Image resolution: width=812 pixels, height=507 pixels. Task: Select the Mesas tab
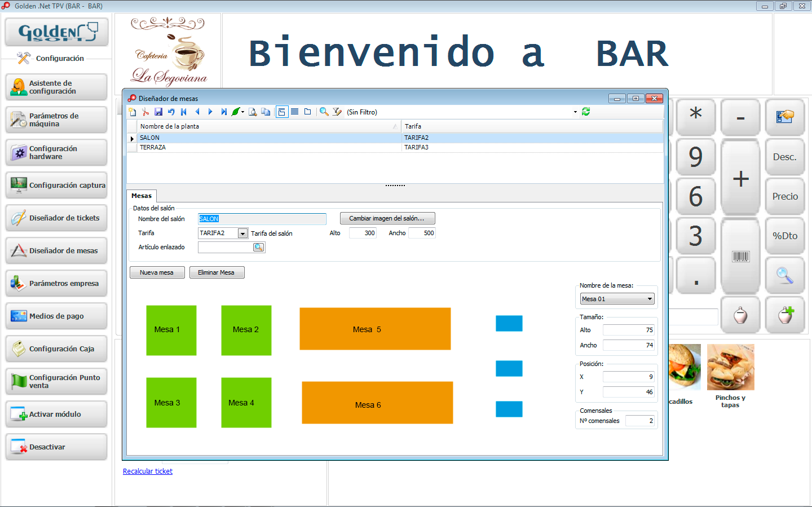(142, 196)
